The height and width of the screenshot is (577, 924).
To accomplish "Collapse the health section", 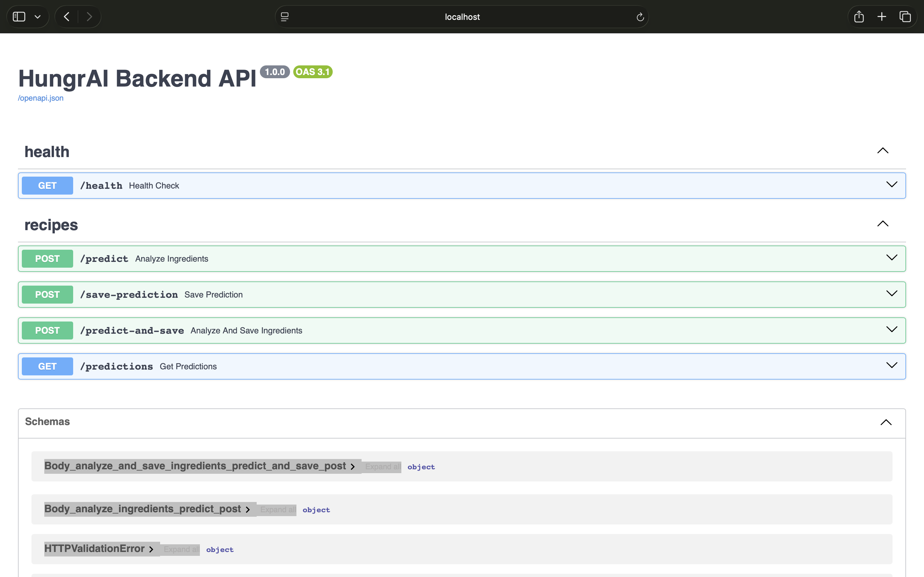I will 882,151.
